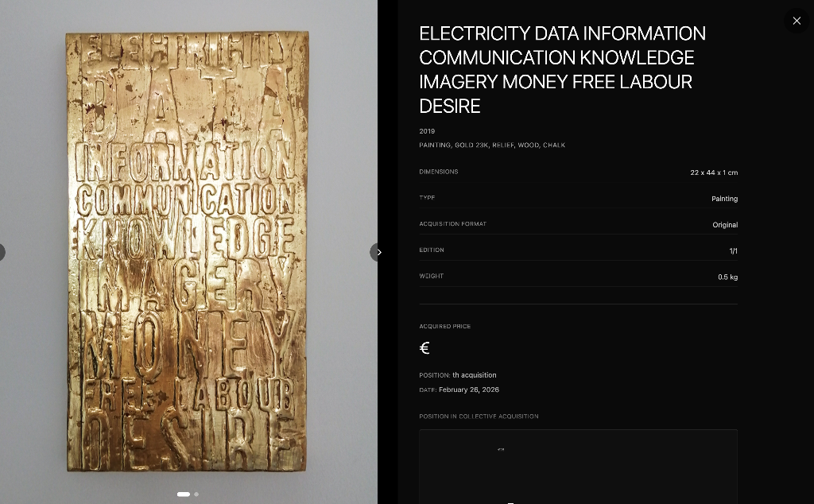Click the Edition value 1/1
The image size is (814, 504).
coord(733,251)
